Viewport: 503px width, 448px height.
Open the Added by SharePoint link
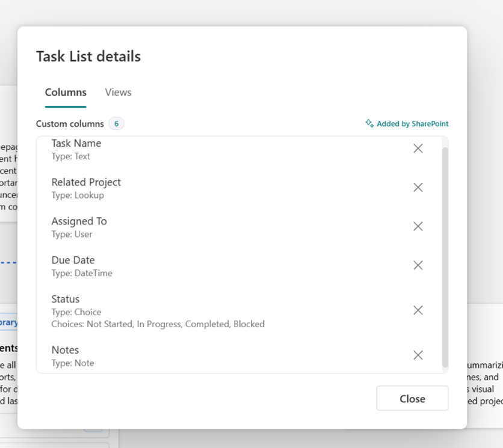pos(413,123)
